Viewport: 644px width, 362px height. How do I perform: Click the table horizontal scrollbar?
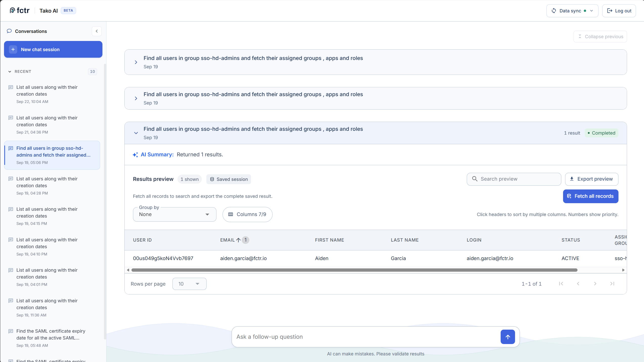click(354, 270)
